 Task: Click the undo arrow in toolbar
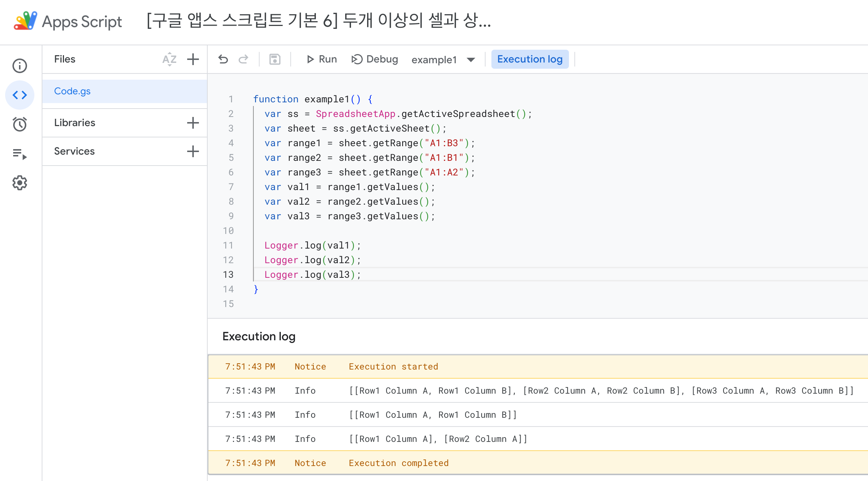(223, 59)
